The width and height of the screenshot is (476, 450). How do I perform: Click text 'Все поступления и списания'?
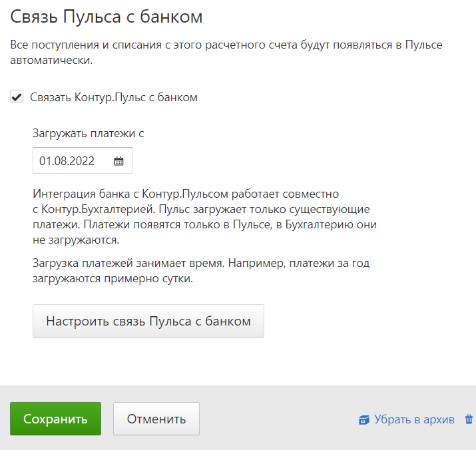[x=86, y=45]
